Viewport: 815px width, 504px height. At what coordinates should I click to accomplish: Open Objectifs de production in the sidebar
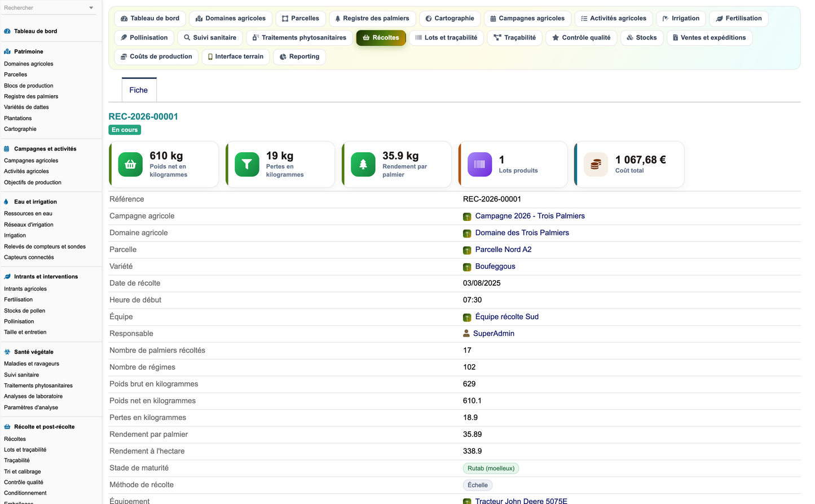pos(33,183)
